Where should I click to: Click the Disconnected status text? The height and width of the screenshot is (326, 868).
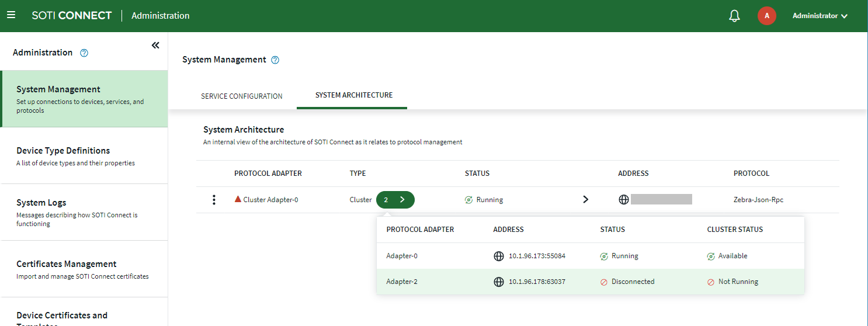[x=633, y=282]
